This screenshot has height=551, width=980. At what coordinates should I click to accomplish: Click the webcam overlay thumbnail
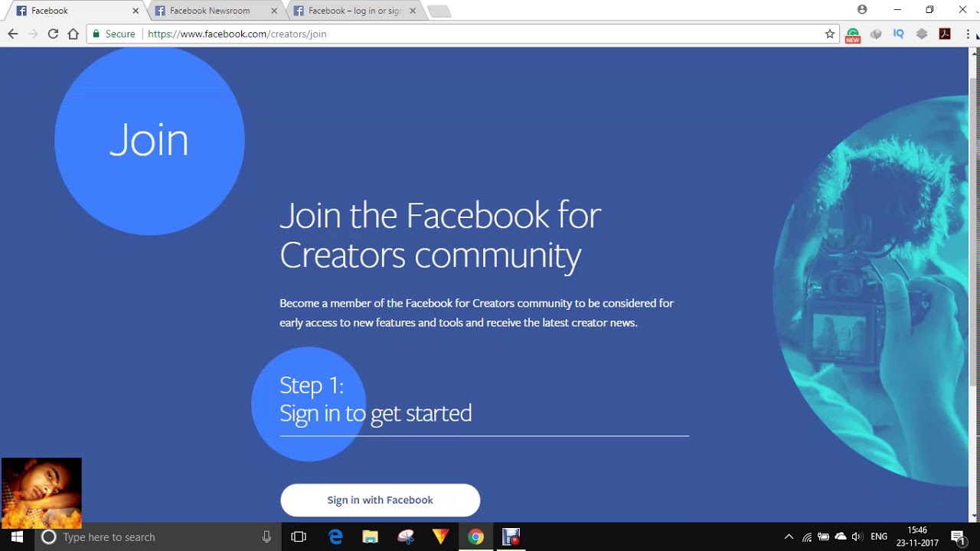pyautogui.click(x=41, y=493)
